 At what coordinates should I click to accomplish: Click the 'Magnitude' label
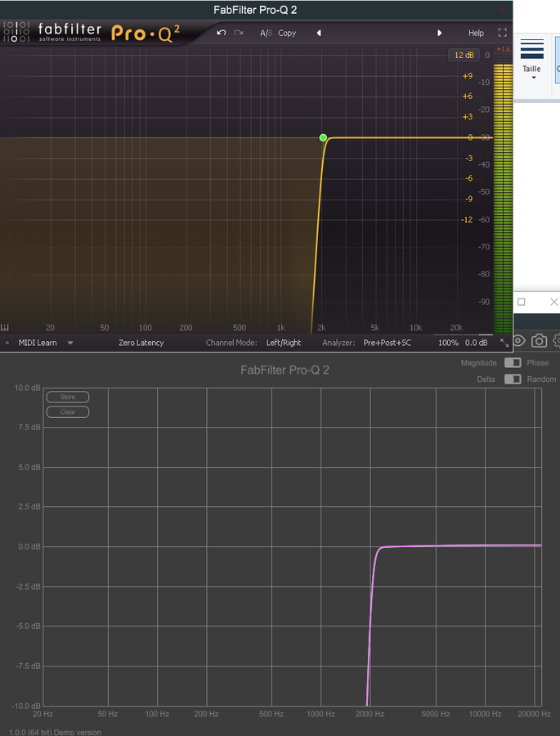click(x=478, y=363)
